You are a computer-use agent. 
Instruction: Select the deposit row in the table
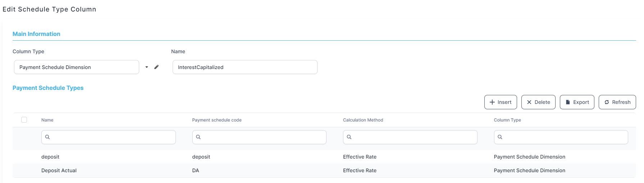coord(50,157)
